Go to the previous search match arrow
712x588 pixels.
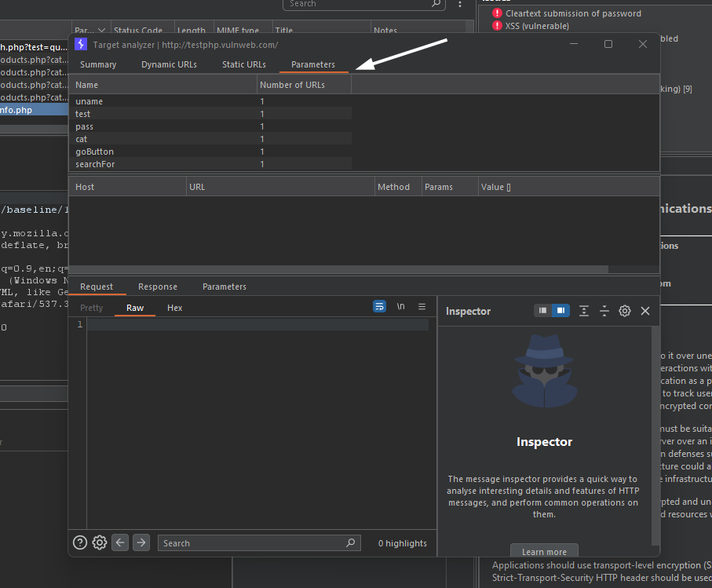coord(120,542)
